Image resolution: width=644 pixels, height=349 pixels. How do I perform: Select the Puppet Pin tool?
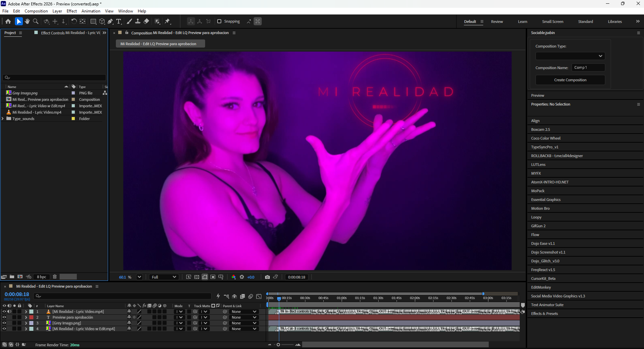click(x=167, y=21)
